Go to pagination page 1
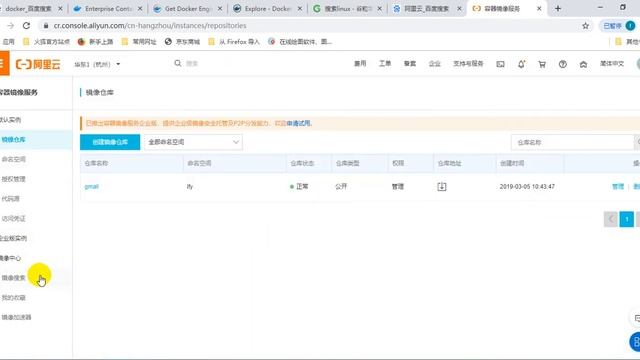This screenshot has height=360, width=640. pos(627,219)
